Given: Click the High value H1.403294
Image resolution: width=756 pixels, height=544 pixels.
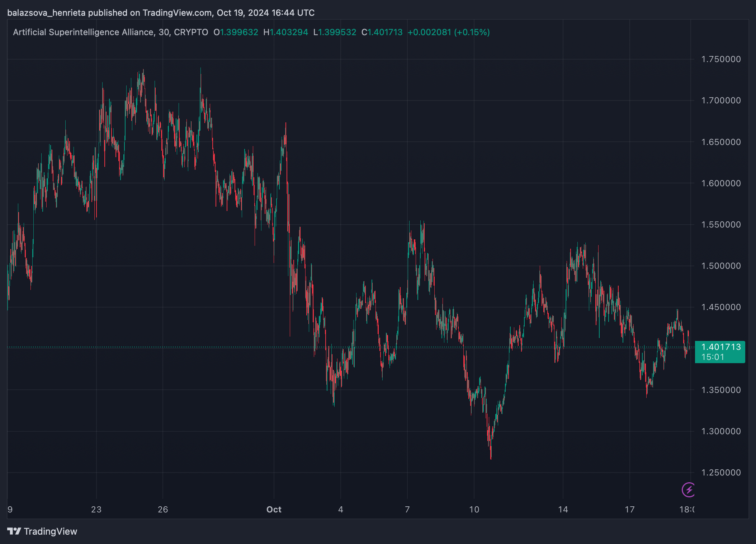Looking at the screenshot, I should (x=285, y=32).
